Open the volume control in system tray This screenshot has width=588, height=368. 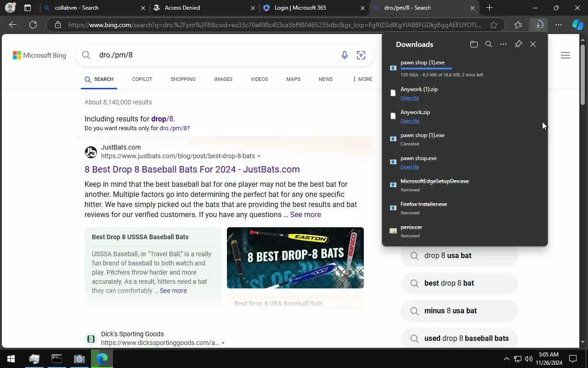(528, 359)
